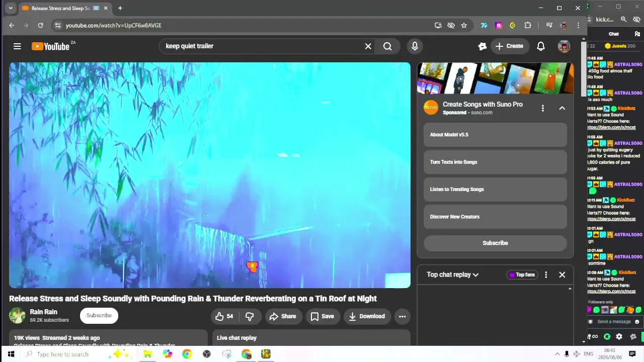The width and height of the screenshot is (644, 362).
Task: Open Chrome three-dot menu
Action: 578,25
